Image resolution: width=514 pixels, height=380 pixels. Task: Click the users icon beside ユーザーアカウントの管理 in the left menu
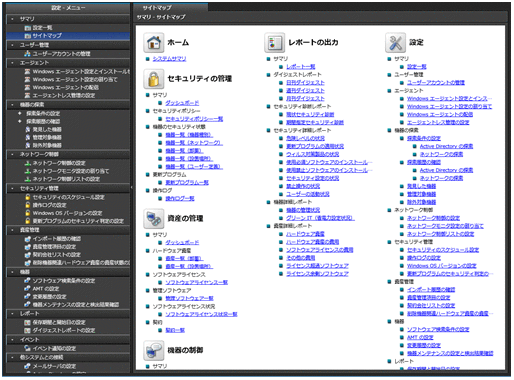click(x=28, y=54)
